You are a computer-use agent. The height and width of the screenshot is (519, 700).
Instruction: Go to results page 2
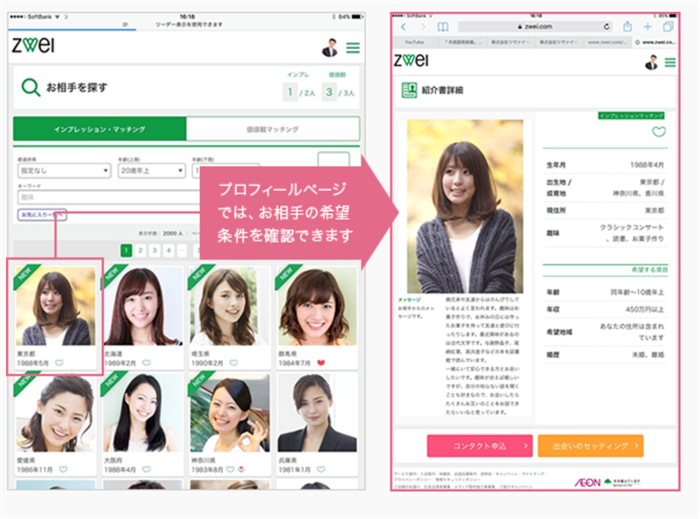click(x=140, y=250)
